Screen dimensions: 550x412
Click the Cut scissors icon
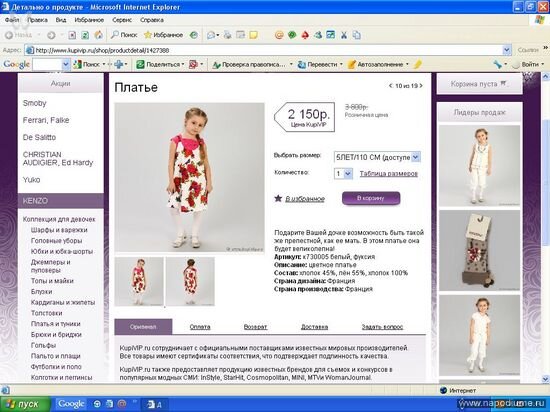coord(344,35)
